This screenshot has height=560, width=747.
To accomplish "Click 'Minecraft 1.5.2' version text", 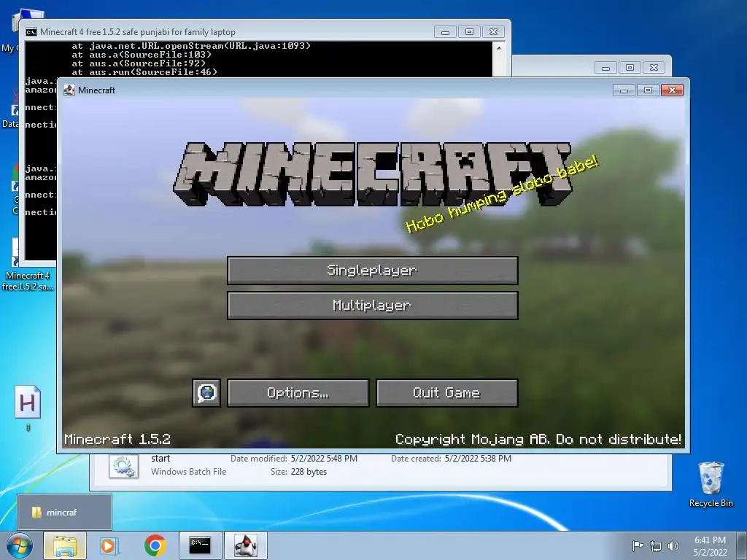I will pyautogui.click(x=117, y=439).
